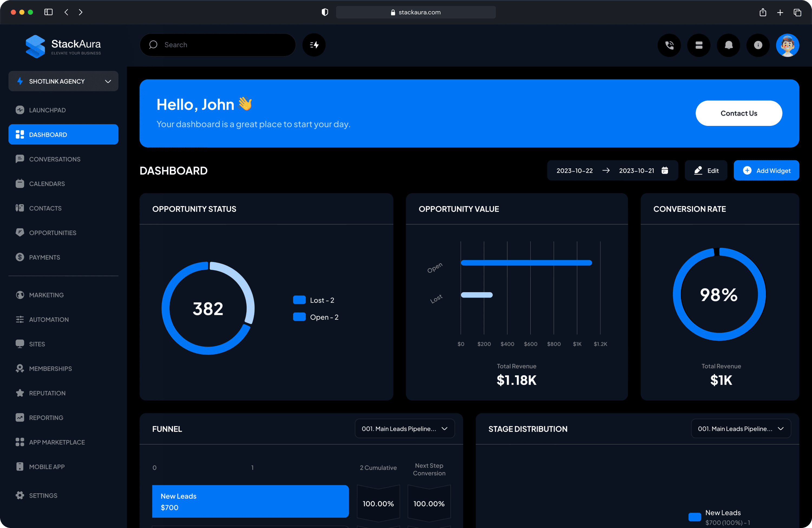The height and width of the screenshot is (528, 812).
Task: Switch to the Dashboard section
Action: pyautogui.click(x=47, y=134)
